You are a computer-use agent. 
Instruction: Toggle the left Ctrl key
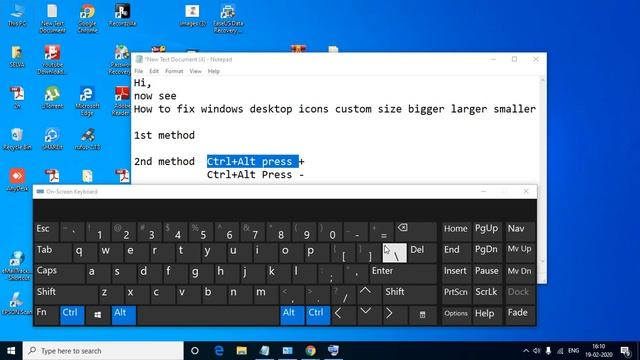72,315
